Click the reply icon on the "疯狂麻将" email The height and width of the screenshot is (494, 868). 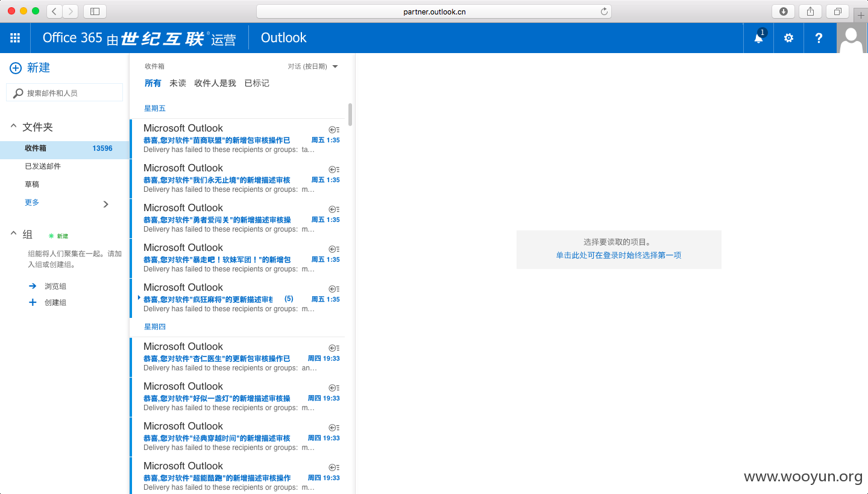point(334,289)
